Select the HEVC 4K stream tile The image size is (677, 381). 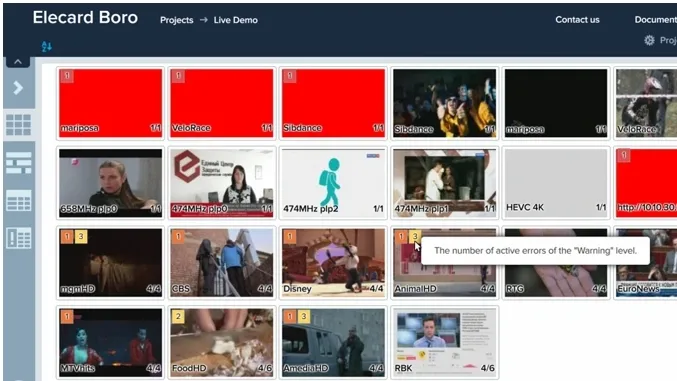point(556,183)
